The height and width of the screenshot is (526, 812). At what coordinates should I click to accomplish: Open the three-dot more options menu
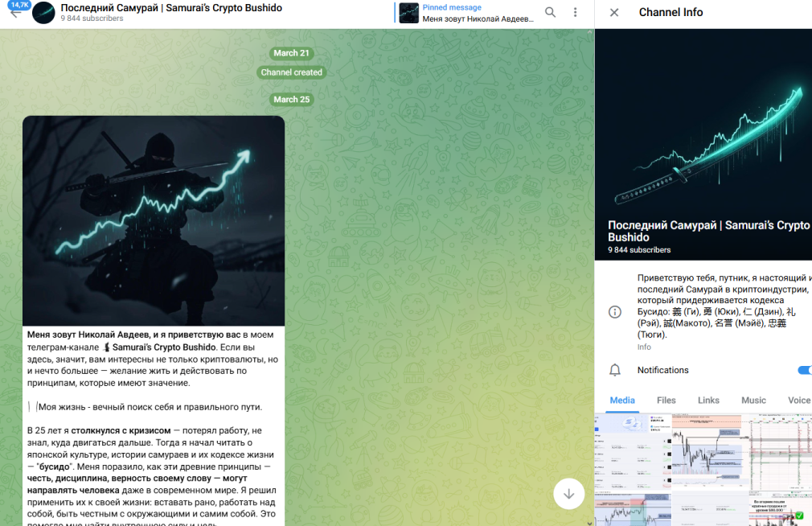pyautogui.click(x=576, y=12)
